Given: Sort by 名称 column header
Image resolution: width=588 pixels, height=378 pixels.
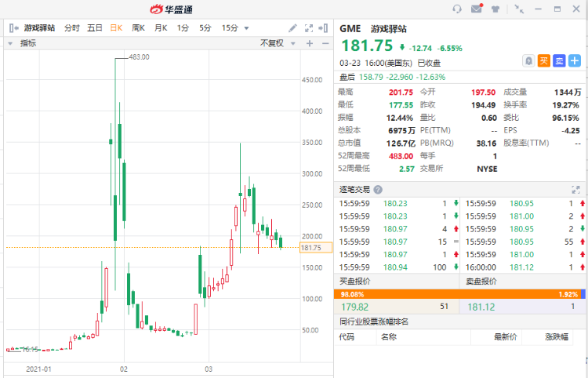Looking at the screenshot, I should tap(389, 337).
